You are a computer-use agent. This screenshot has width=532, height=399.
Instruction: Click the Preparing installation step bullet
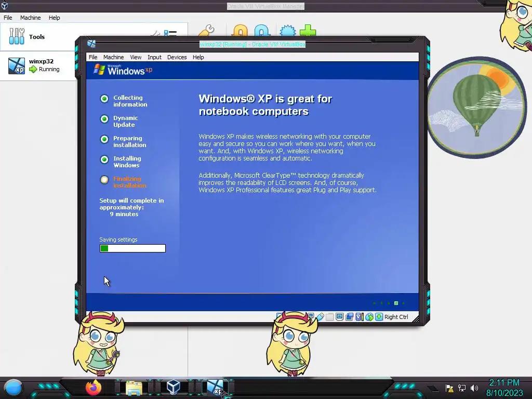point(104,139)
